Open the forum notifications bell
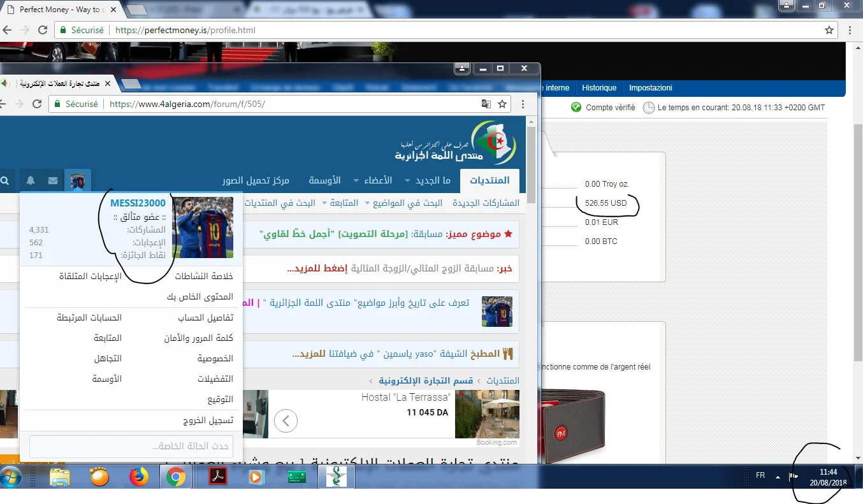 (31, 181)
